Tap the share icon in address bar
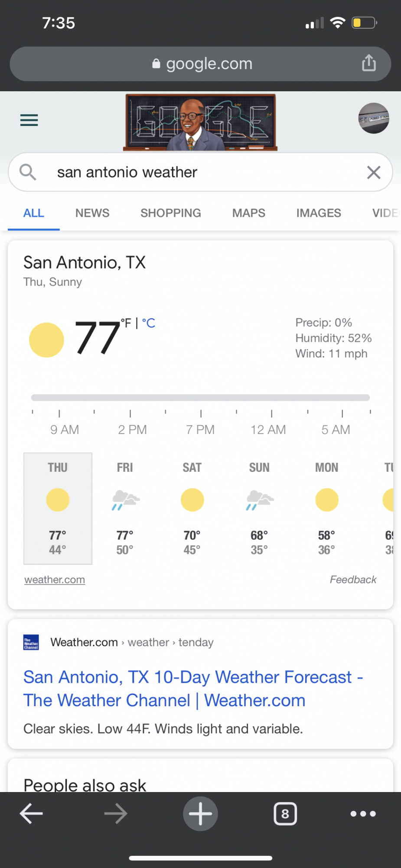Image resolution: width=401 pixels, height=868 pixels. click(x=368, y=63)
